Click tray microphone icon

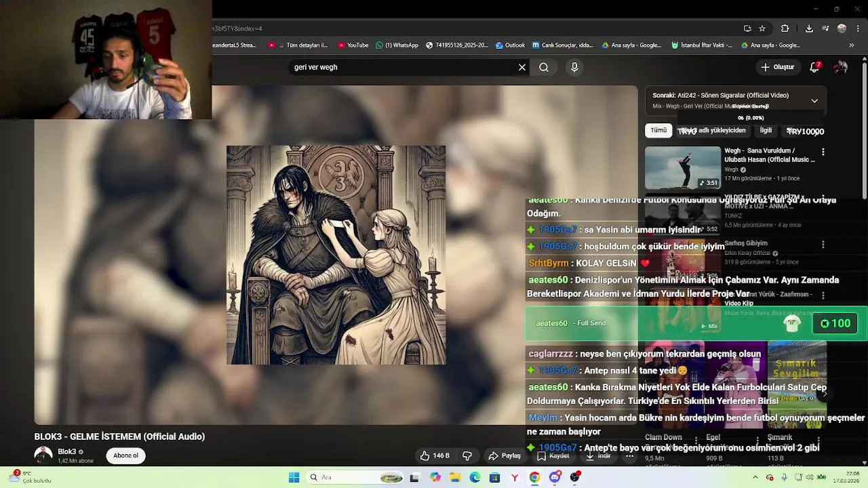click(x=785, y=477)
